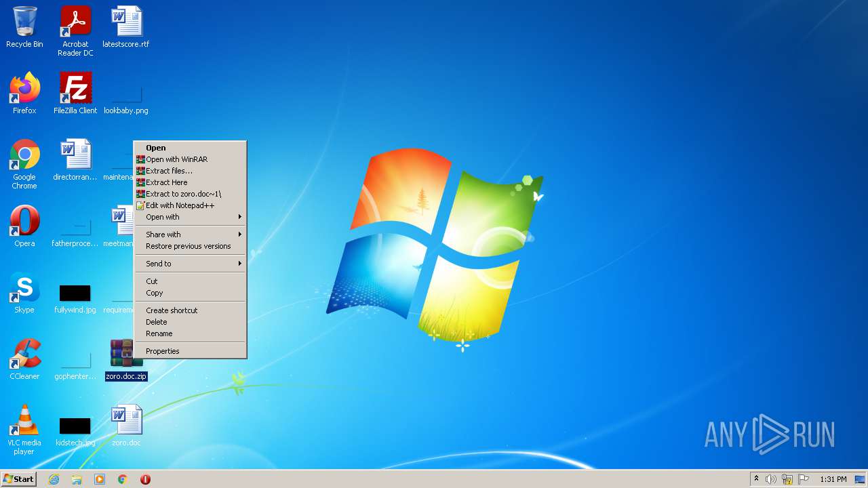Select latestscore.rtf file on desktop

point(126,27)
